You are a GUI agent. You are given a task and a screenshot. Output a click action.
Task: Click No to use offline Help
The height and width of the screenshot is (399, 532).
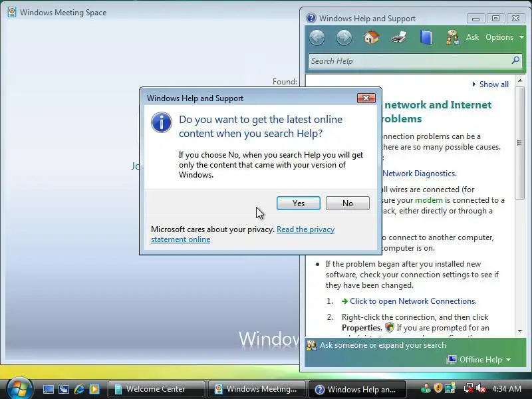point(347,203)
